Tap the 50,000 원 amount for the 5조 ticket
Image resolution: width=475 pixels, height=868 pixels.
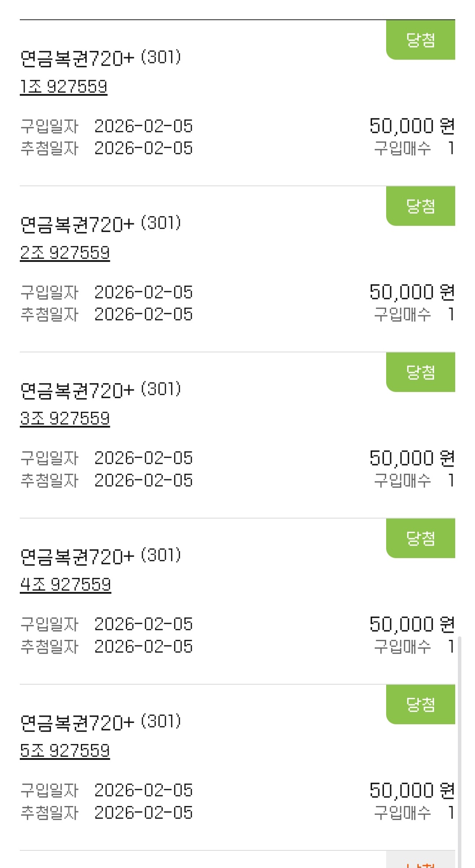[412, 791]
